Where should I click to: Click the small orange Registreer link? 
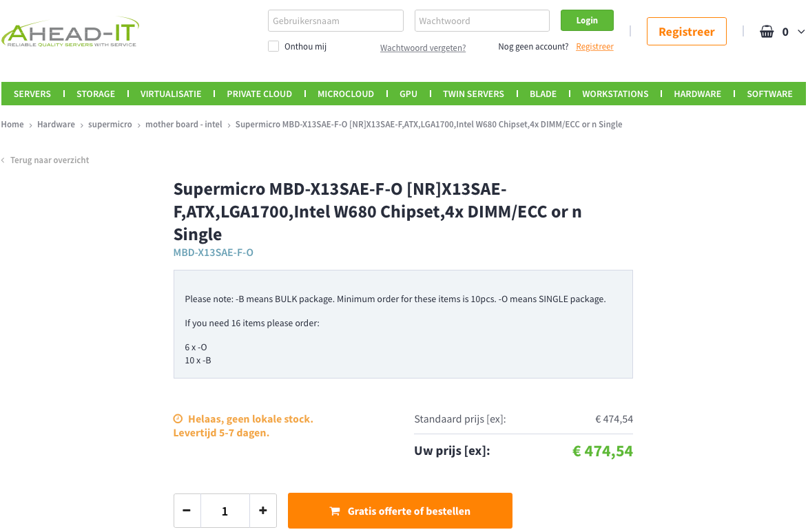pyautogui.click(x=594, y=47)
